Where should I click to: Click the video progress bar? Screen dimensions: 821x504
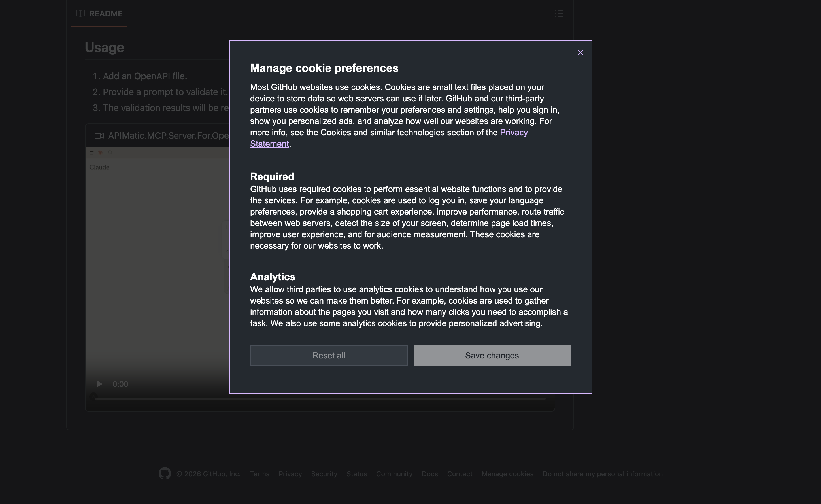click(320, 398)
